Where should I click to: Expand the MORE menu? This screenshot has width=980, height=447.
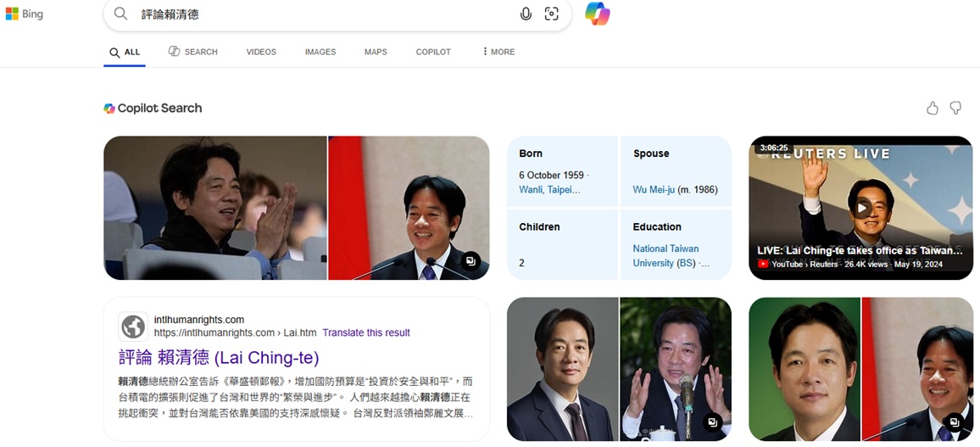pos(498,52)
